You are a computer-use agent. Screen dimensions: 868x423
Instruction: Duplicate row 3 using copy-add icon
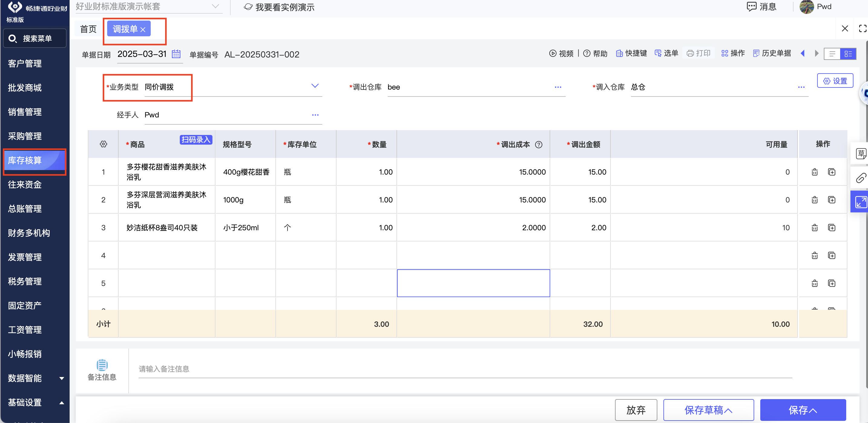[x=831, y=228]
